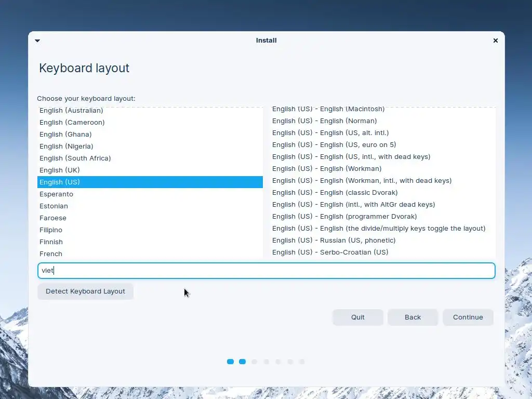The image size is (532, 399).
Task: Quit the installer
Action: coord(357,317)
